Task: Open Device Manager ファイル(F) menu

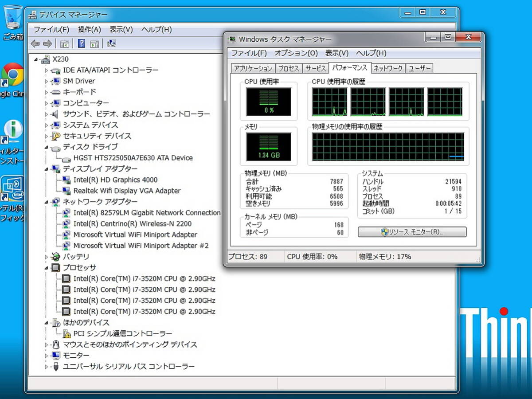Action: click(51, 30)
